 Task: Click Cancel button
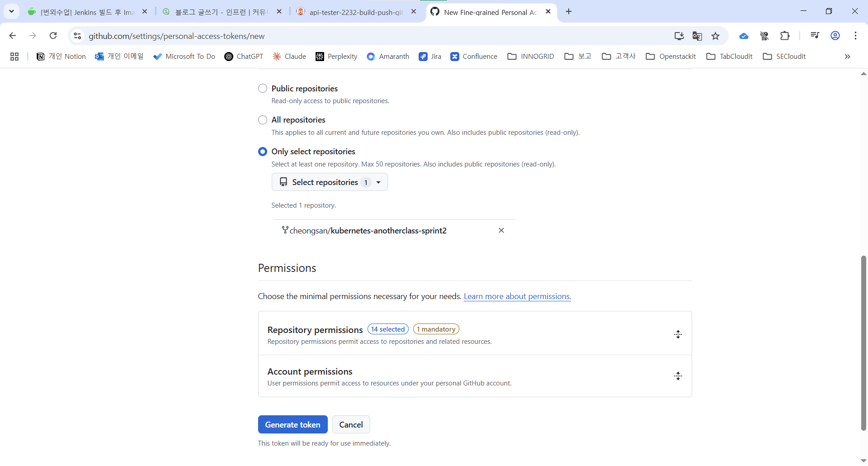[x=351, y=424]
